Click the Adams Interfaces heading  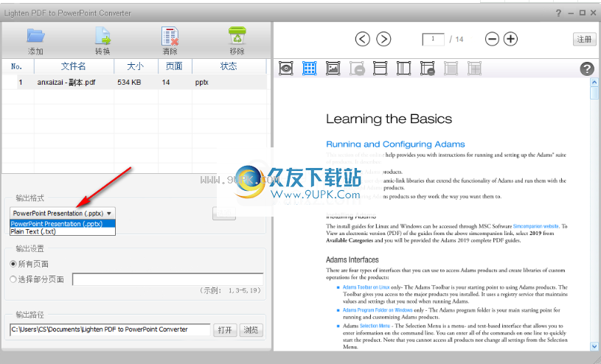click(352, 260)
